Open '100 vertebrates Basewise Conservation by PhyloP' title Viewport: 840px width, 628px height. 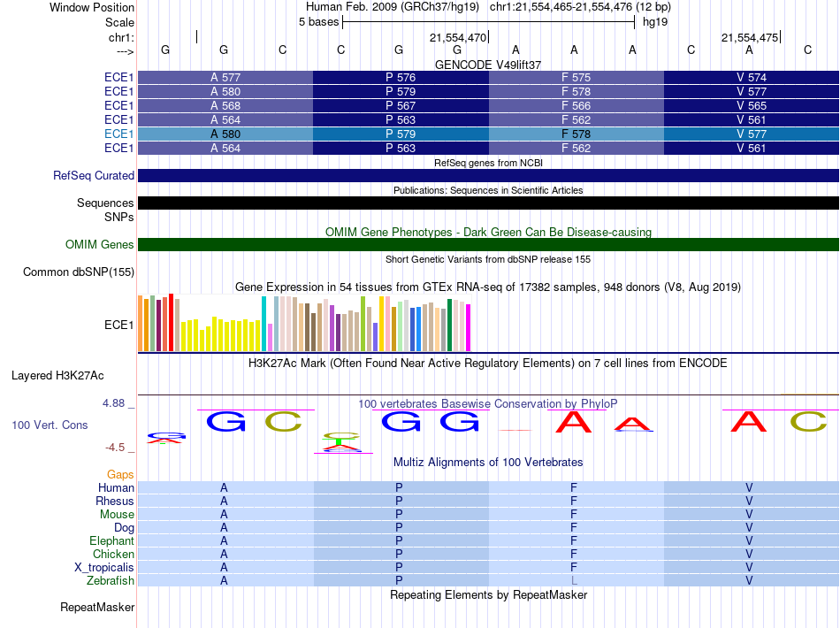pos(488,404)
